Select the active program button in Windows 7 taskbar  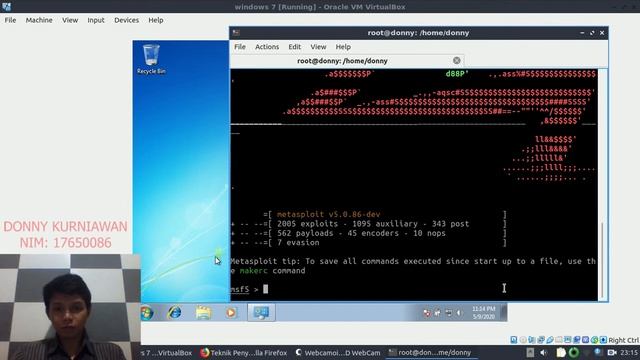(261, 313)
